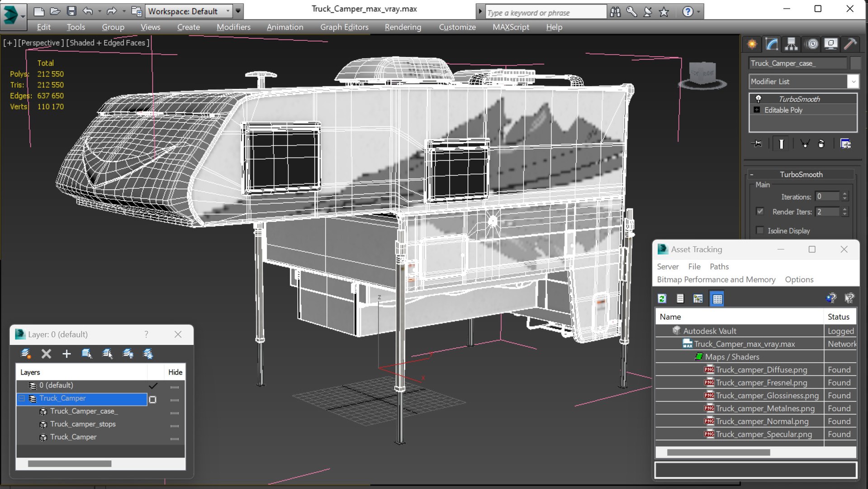Click the [+] viewport menu label

(x=9, y=43)
